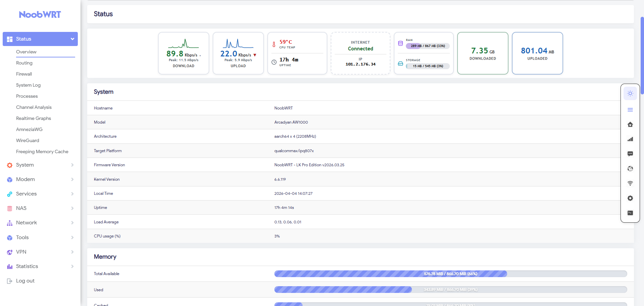Click the Total Available memory progress bar
This screenshot has height=306, width=644.
coord(450,274)
